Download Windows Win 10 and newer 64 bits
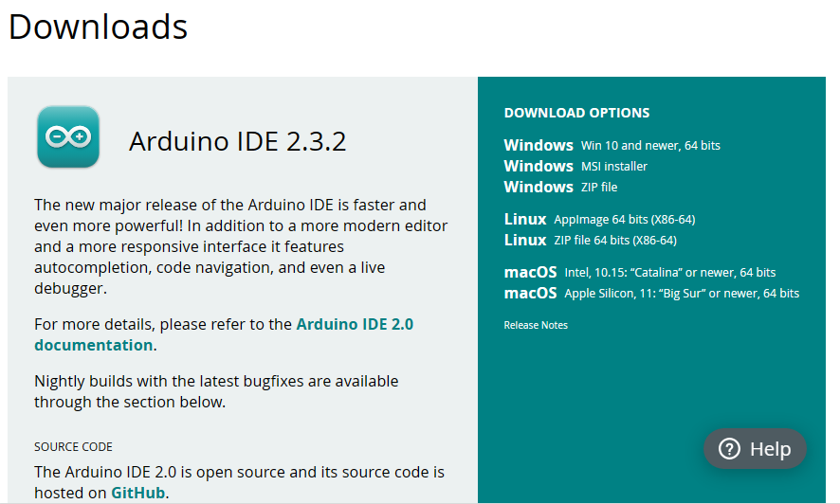 pos(612,145)
